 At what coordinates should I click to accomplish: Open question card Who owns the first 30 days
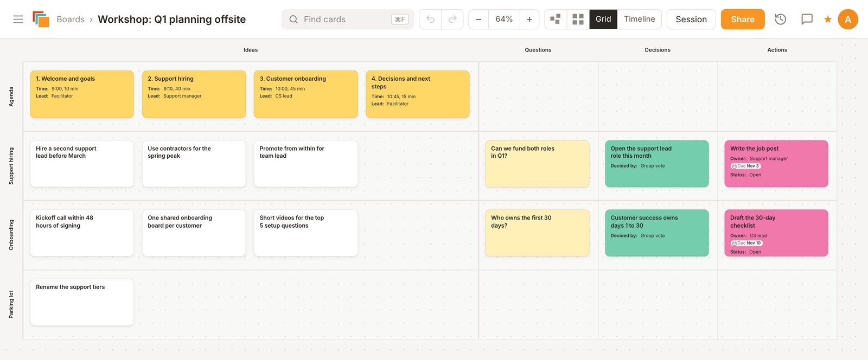(537, 233)
